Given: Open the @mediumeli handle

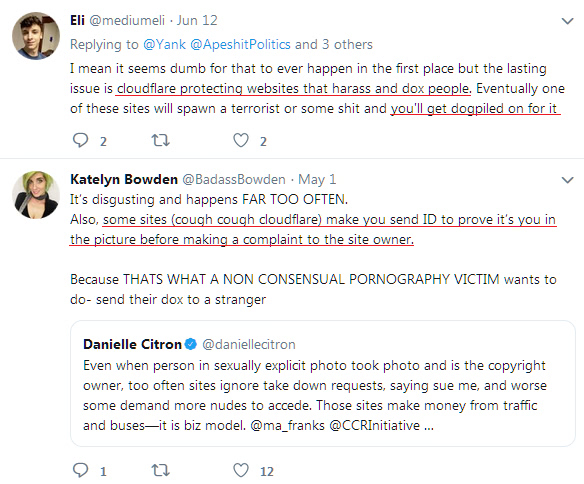Looking at the screenshot, I should click(127, 20).
